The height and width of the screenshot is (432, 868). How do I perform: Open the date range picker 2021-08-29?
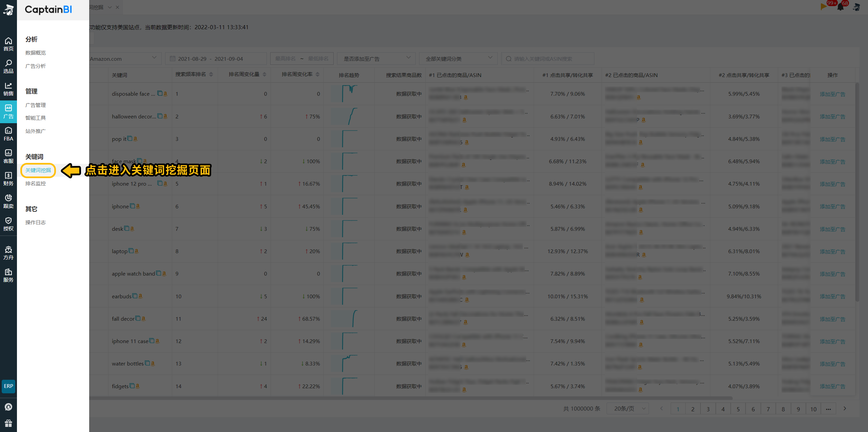[216, 58]
